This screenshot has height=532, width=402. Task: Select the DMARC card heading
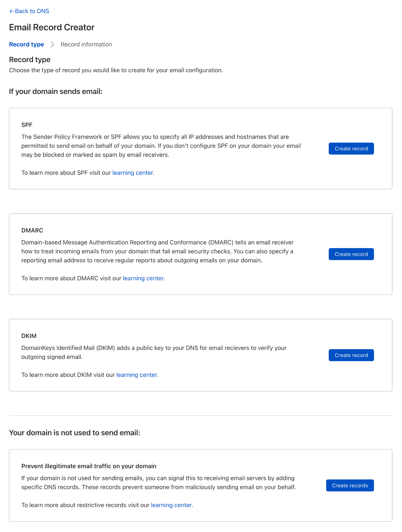(32, 230)
